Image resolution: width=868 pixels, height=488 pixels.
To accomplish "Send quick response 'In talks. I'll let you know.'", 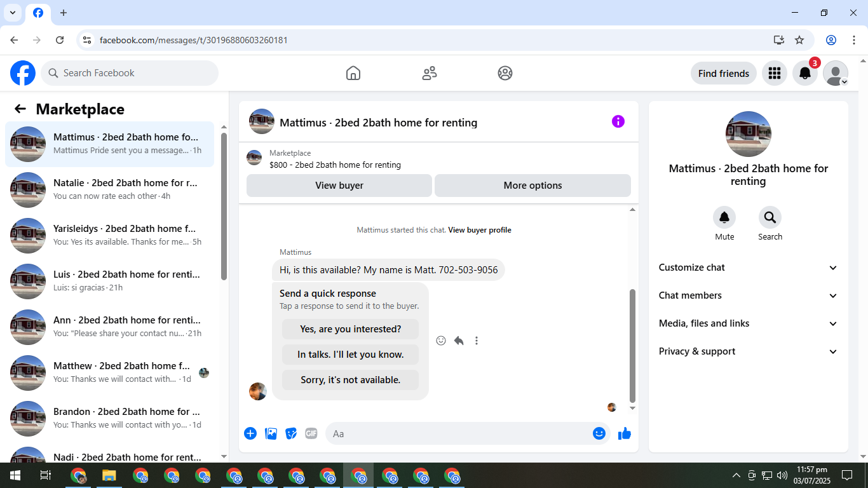I will pyautogui.click(x=351, y=355).
